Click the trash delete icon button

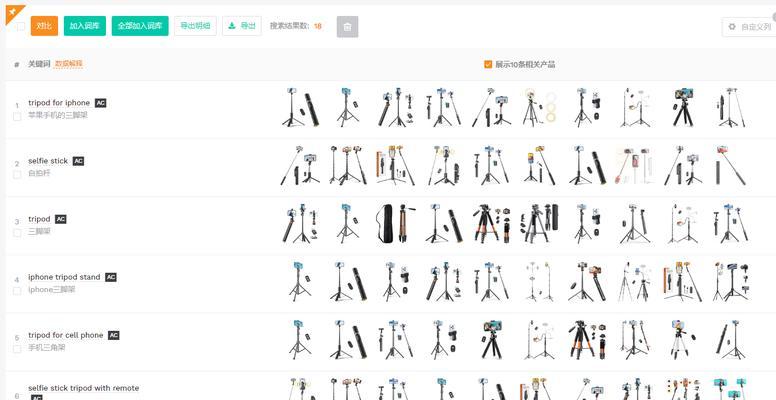pos(347,27)
